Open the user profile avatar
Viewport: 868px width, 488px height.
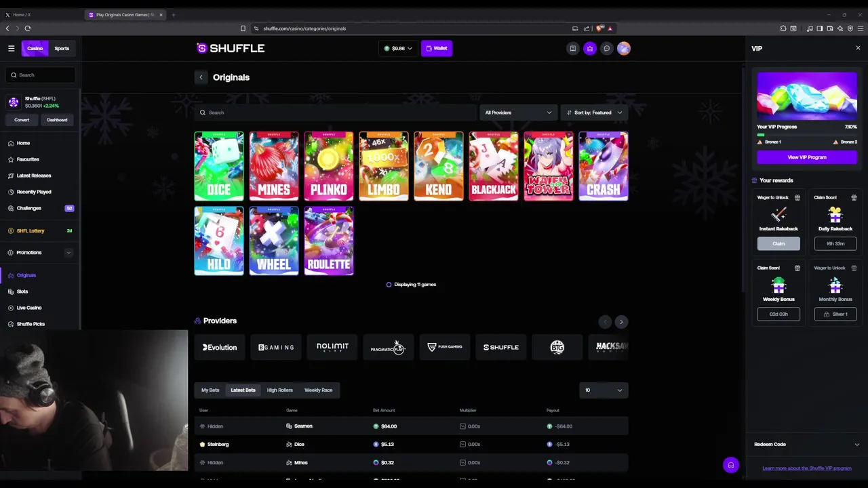click(624, 48)
